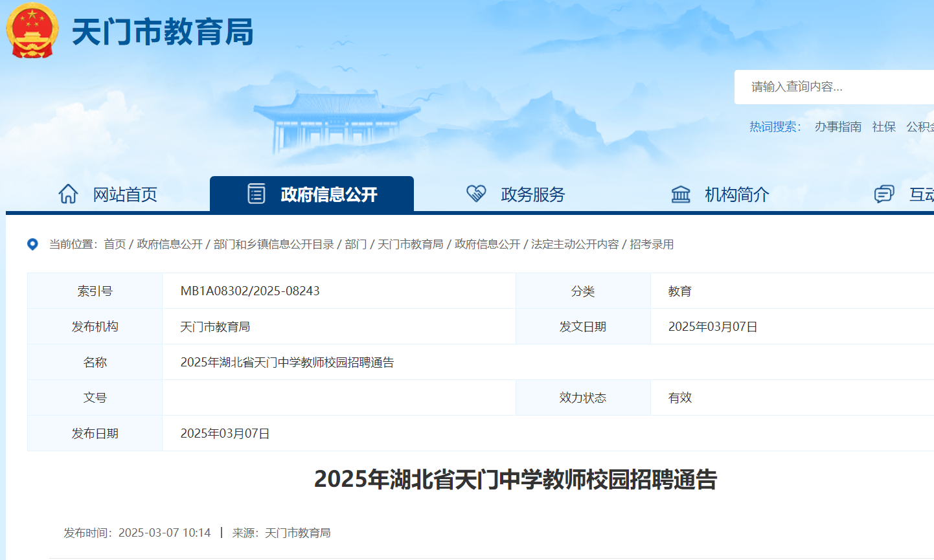The height and width of the screenshot is (560, 934).
Task: Click the 索引号 label cell
Action: click(95, 291)
